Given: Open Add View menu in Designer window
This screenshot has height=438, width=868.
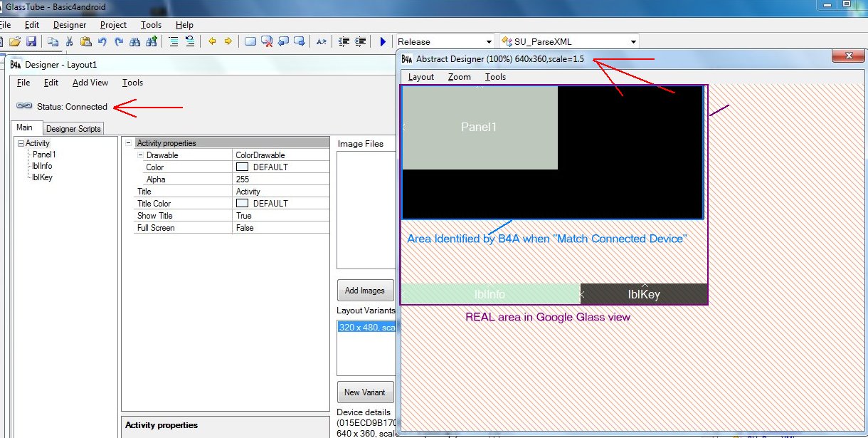Looking at the screenshot, I should (x=90, y=83).
